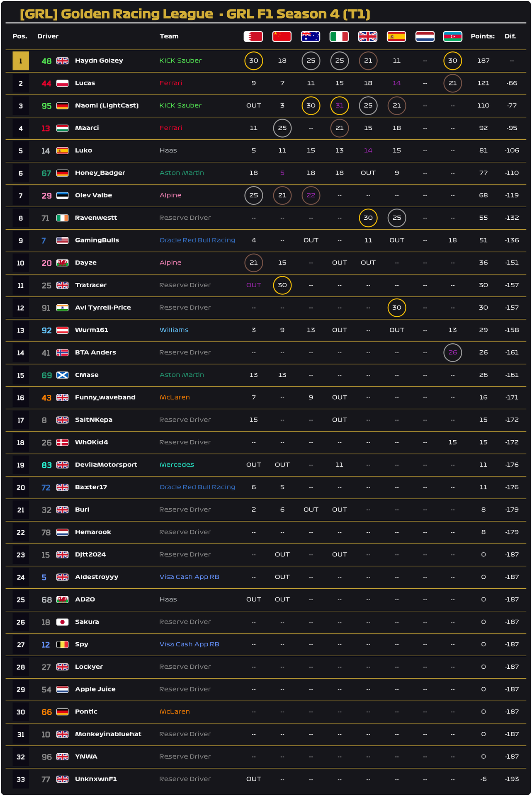Image resolution: width=532 pixels, height=796 pixels.
Task: Select the Naomi (LightCast) driver name
Action: [x=107, y=105]
